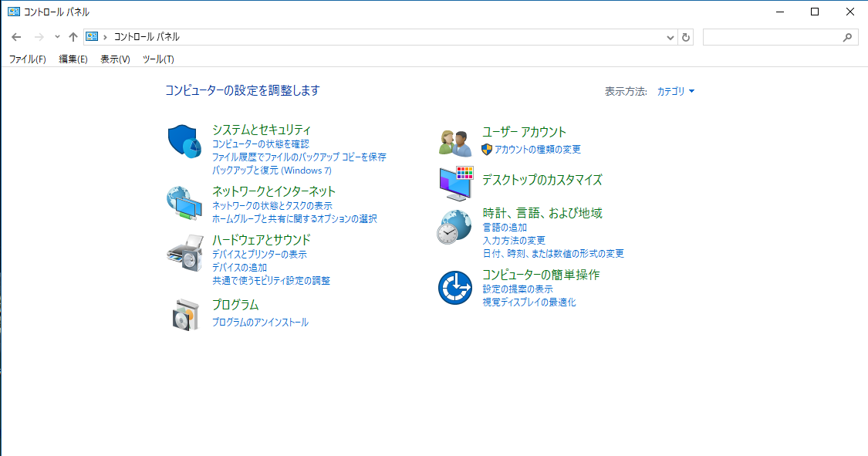Expand the address bar history dropdown
The width and height of the screenshot is (868, 456).
coord(670,37)
